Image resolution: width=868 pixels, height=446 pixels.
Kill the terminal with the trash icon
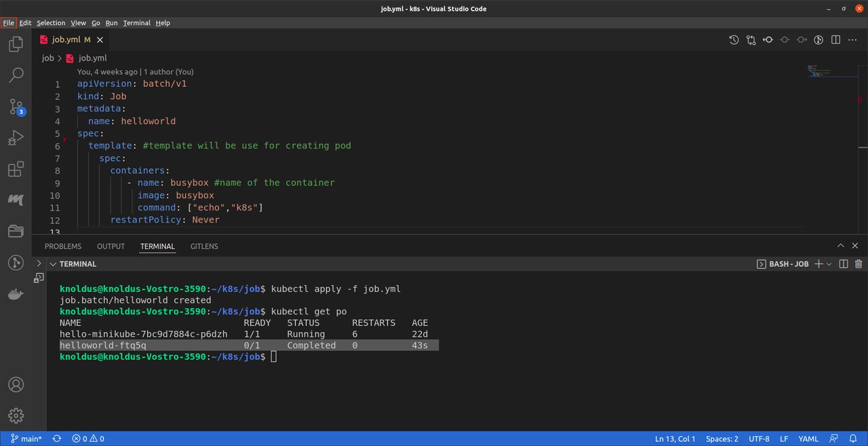coord(859,264)
